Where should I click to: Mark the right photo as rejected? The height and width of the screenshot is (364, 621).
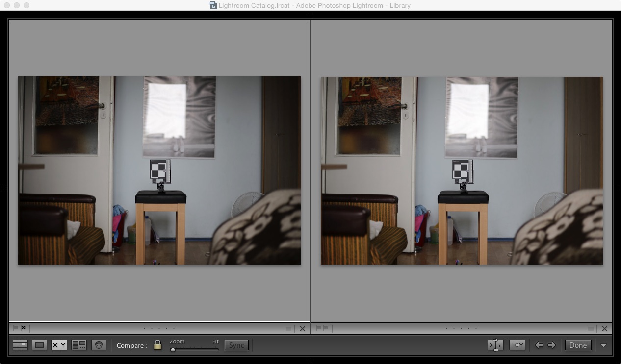pos(326,328)
